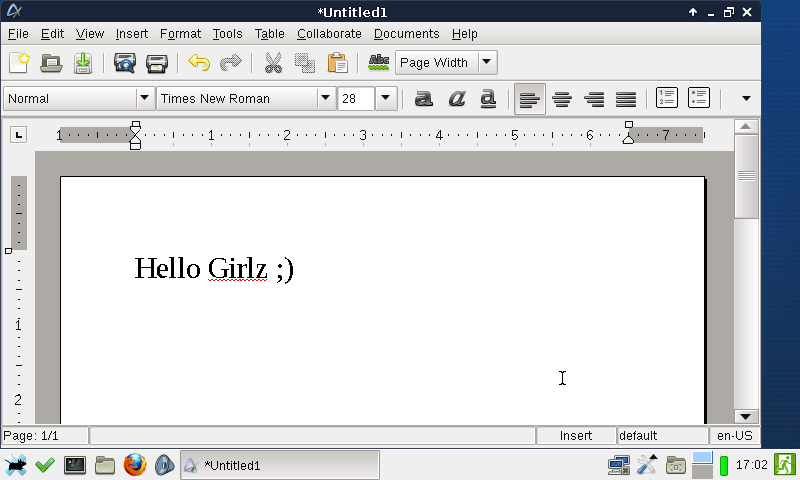Launch Firefox from the taskbar
The height and width of the screenshot is (480, 800).
[135, 465]
